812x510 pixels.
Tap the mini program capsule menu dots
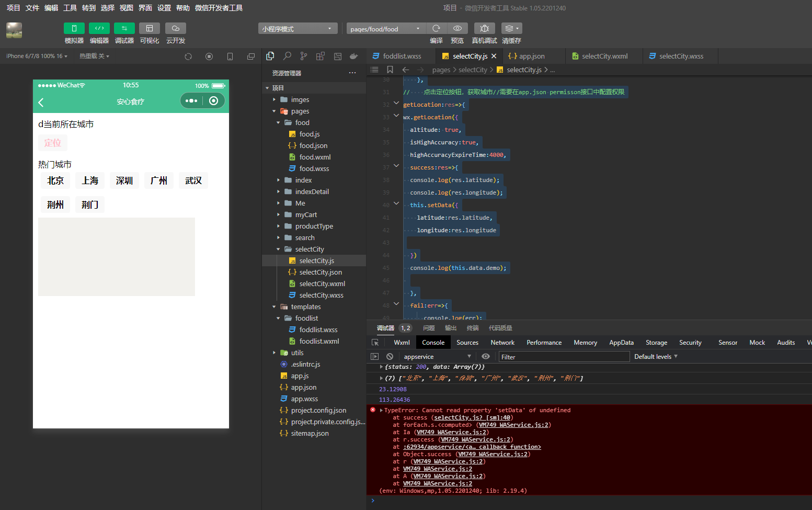tap(191, 101)
